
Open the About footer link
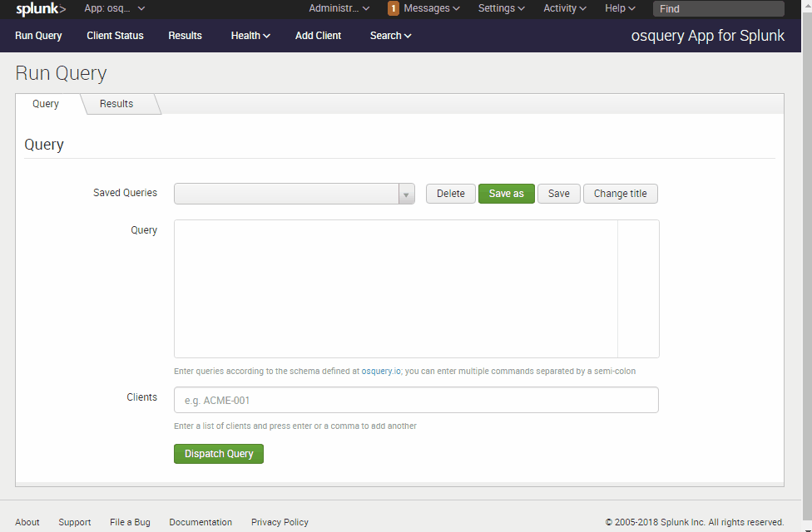27,522
